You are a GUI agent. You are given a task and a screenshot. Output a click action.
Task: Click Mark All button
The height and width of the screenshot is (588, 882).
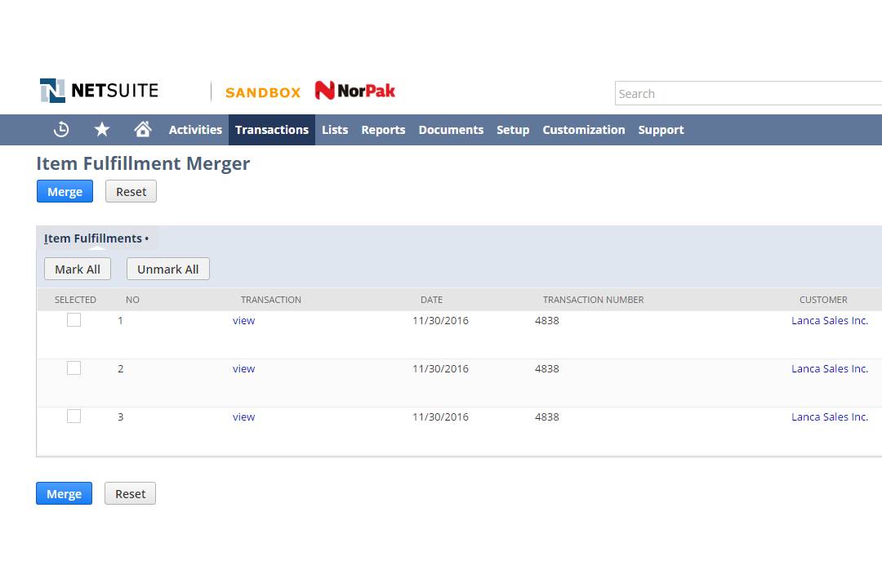point(78,269)
